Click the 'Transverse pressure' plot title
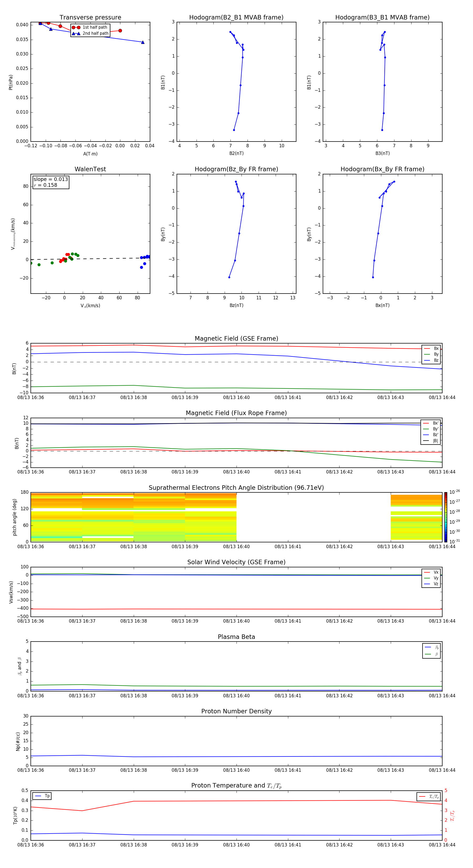Screen dimensions: 473x868 coord(90,18)
